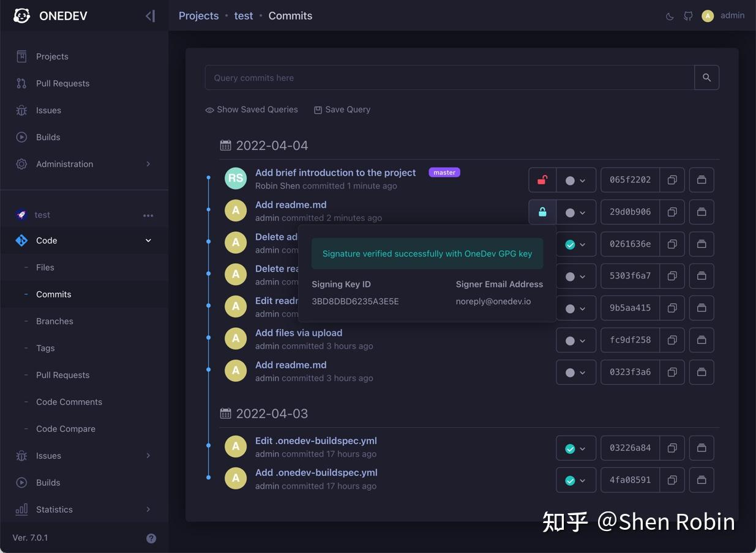The width and height of the screenshot is (756, 553).
Task: Open successful build dropdown for 0261636e
Action: 576,244
